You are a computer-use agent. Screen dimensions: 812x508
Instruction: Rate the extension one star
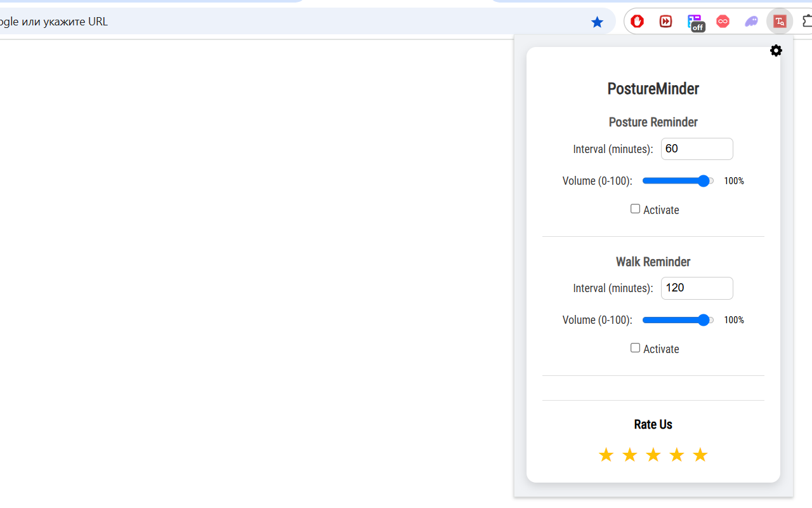(x=606, y=455)
